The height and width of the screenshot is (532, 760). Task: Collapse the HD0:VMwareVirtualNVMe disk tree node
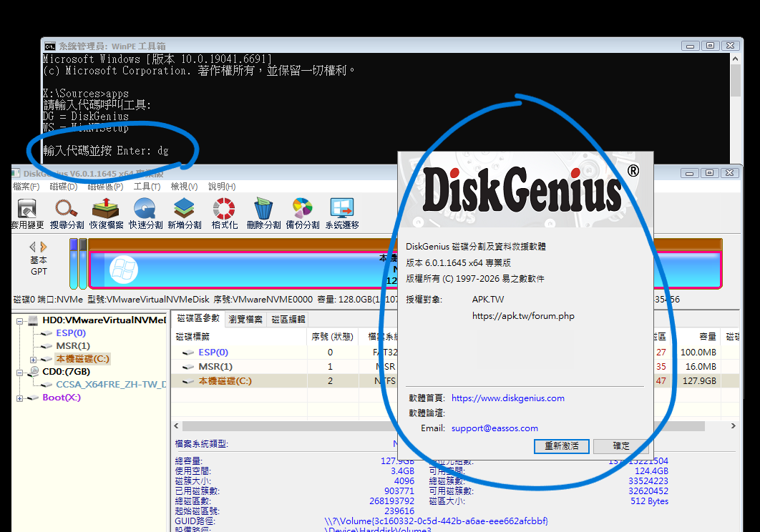click(x=20, y=320)
